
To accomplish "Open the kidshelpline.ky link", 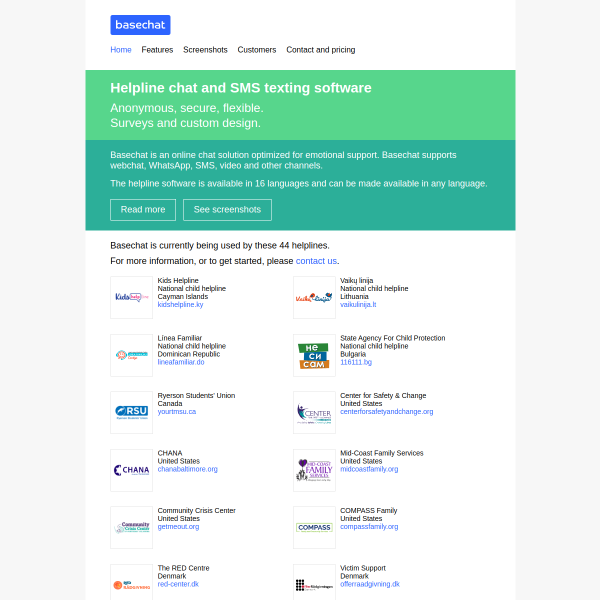I will click(x=180, y=305).
